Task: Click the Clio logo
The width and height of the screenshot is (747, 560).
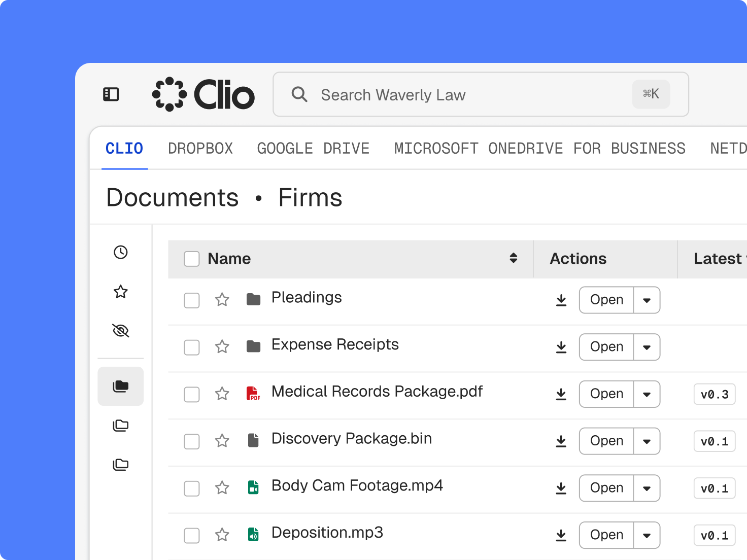Action: 203,94
